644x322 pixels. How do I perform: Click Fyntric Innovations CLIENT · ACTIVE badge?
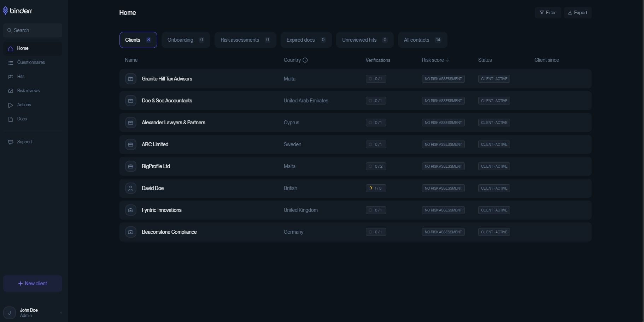tap(494, 210)
